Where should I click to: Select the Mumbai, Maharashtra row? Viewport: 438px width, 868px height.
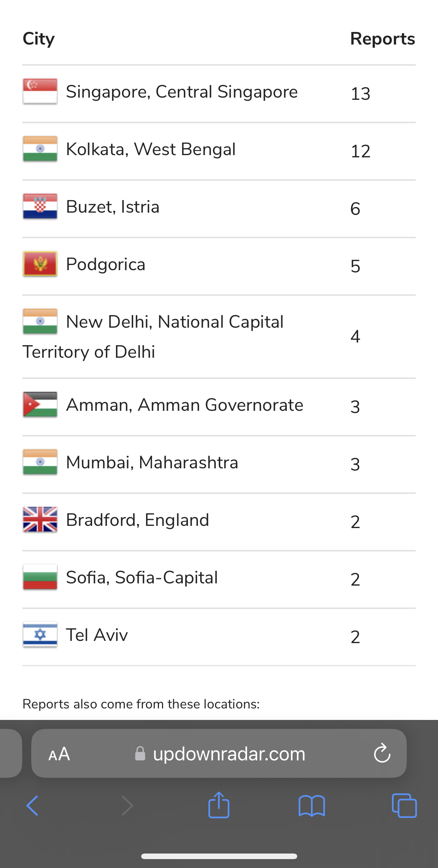pyautogui.click(x=219, y=465)
